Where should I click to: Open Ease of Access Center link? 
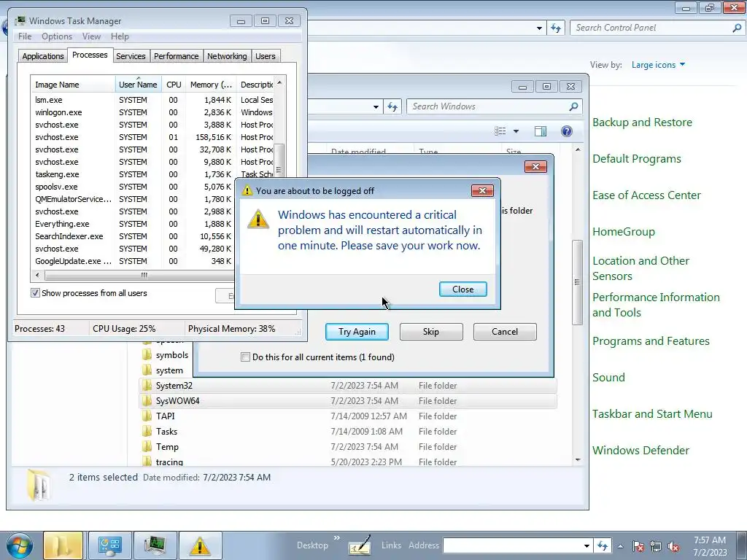click(x=646, y=195)
